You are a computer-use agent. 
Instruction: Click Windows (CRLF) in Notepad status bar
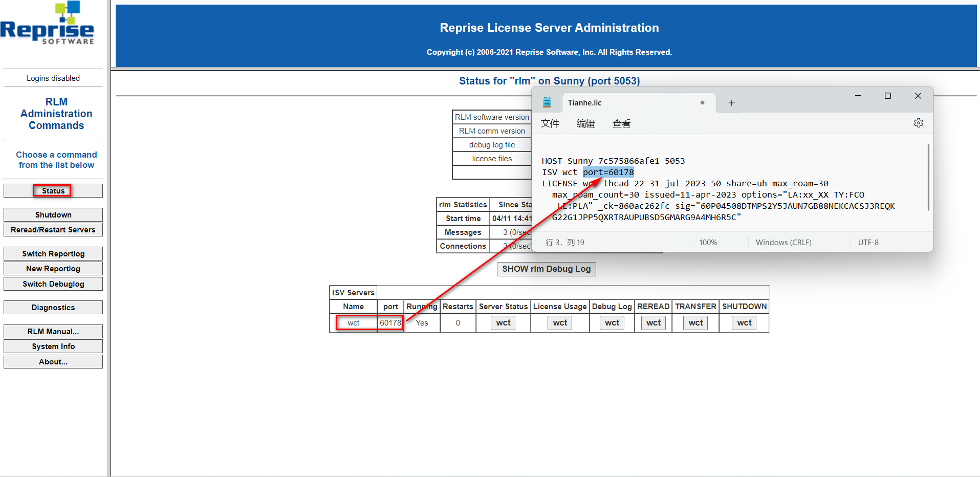coord(783,243)
